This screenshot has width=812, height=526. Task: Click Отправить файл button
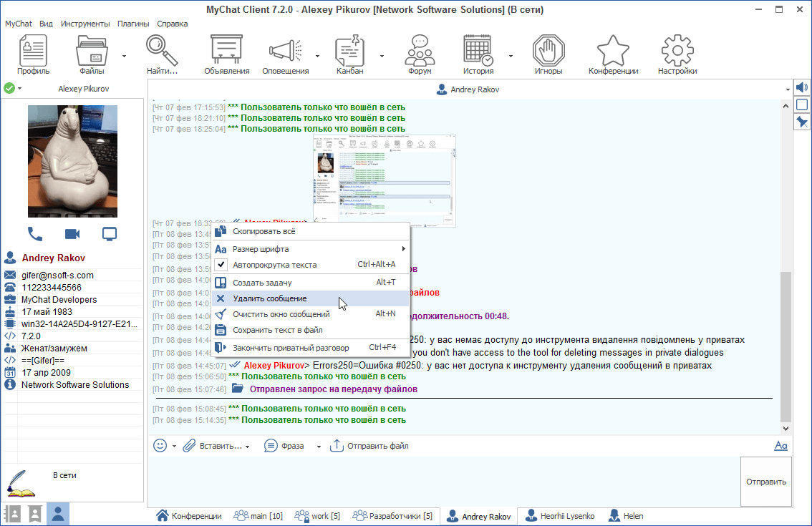(x=369, y=446)
